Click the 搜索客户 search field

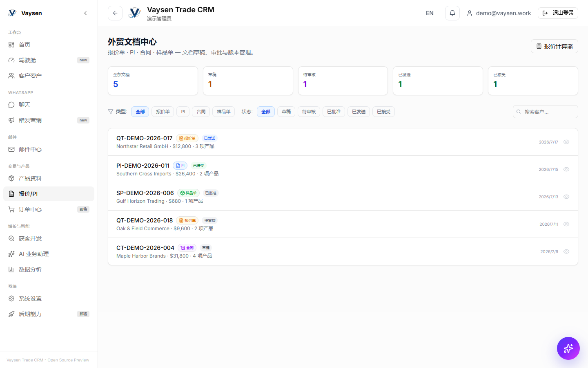click(x=546, y=112)
